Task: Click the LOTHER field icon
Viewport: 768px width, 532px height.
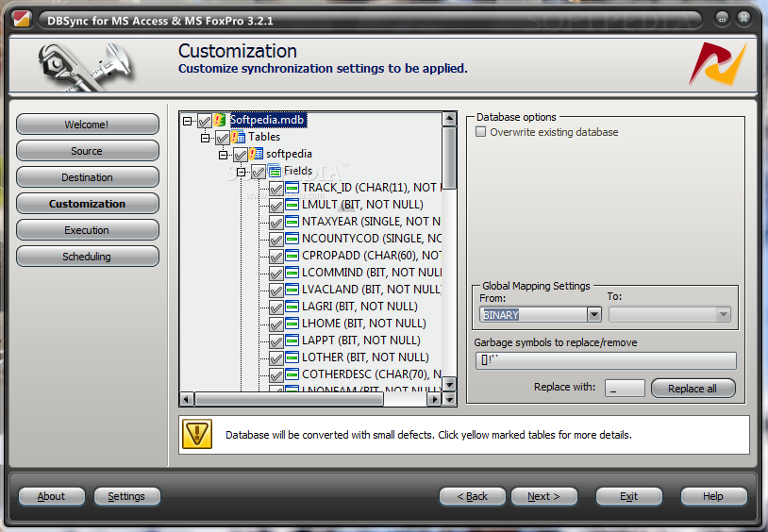Action: [292, 357]
